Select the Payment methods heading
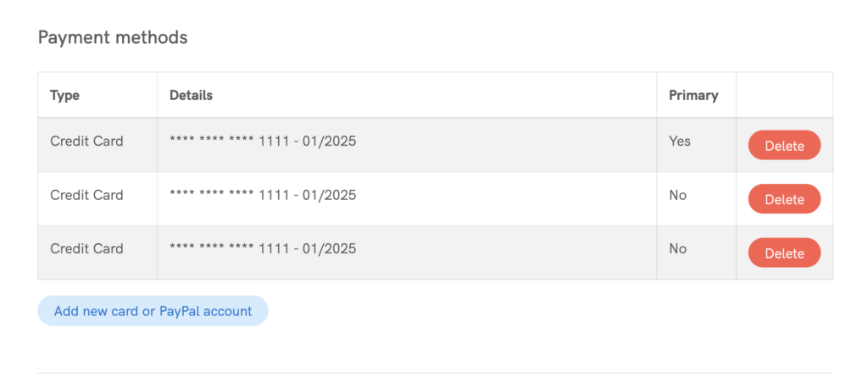Image resolution: width=868 pixels, height=389 pixels. pyautogui.click(x=113, y=37)
